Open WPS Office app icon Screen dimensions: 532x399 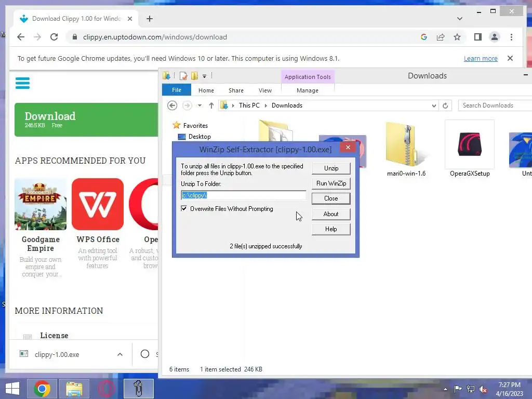click(98, 204)
